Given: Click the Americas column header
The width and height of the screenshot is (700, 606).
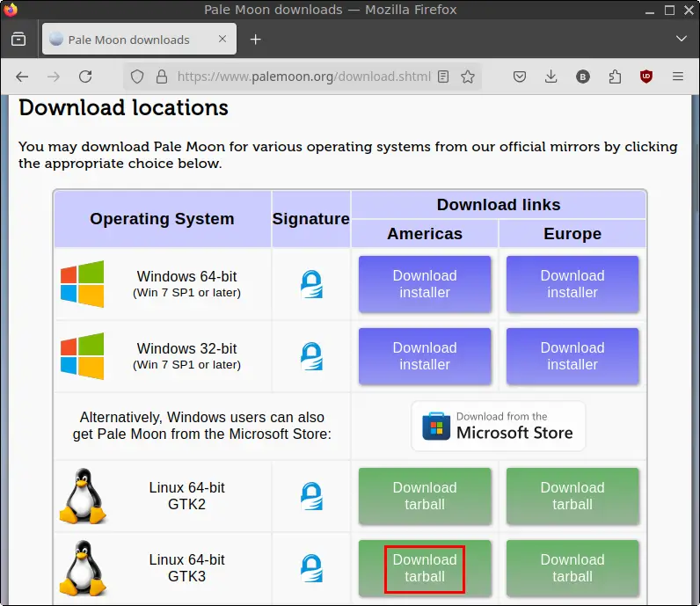Looking at the screenshot, I should click(x=425, y=234).
